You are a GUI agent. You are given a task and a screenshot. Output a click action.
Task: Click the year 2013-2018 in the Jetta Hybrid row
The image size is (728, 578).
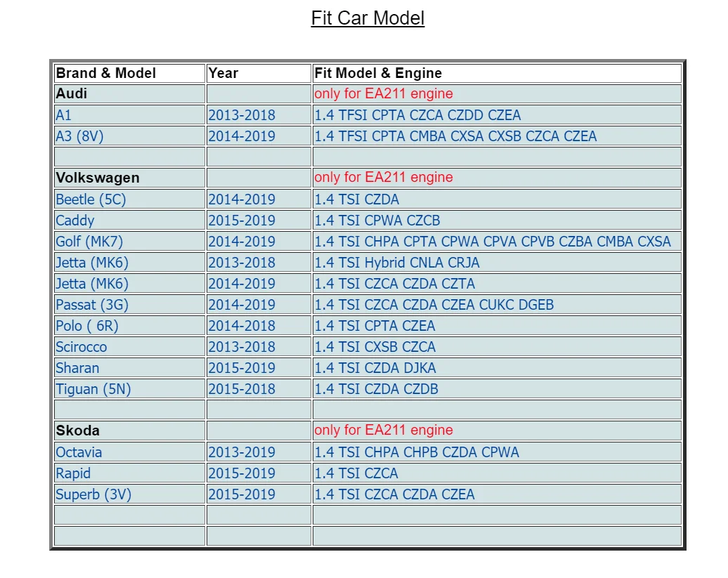click(259, 262)
